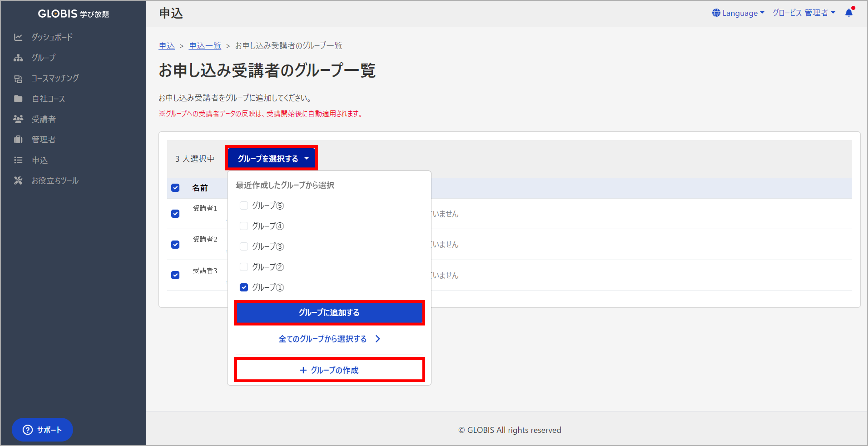868x446 pixels.
Task: Click the 受講者1 name text
Action: click(205, 209)
